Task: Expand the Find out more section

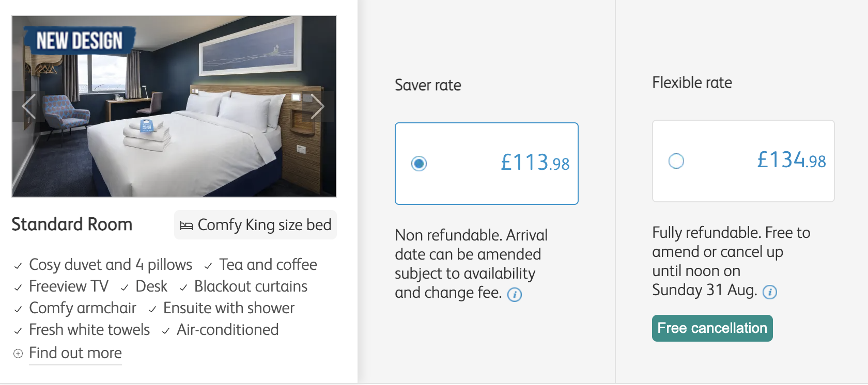Action: [75, 353]
